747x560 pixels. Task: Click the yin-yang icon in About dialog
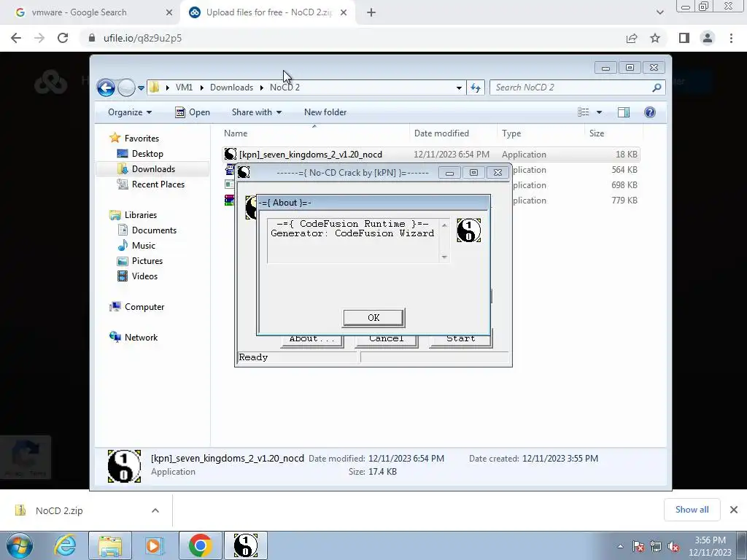coord(468,230)
